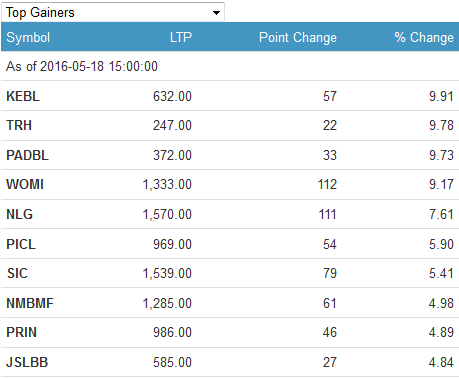Open NLG symbol link

pos(20,214)
